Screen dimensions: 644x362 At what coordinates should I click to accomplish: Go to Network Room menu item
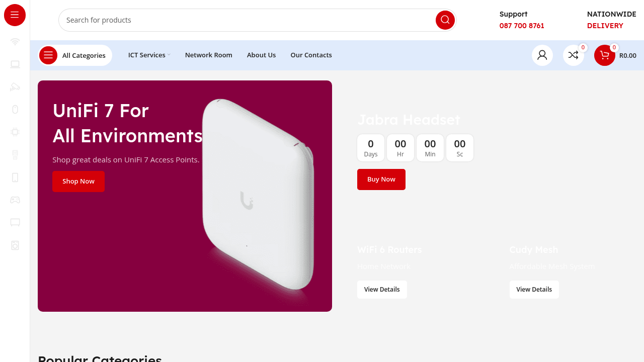(209, 55)
